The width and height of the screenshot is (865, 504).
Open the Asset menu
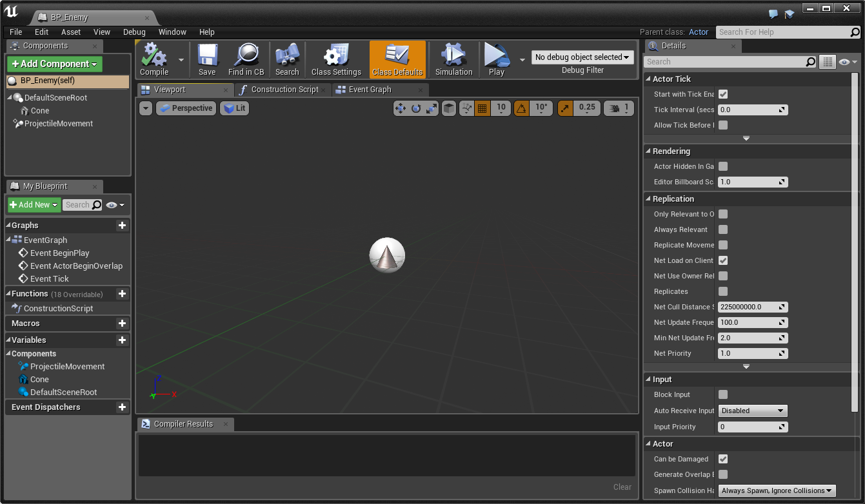[71, 32]
